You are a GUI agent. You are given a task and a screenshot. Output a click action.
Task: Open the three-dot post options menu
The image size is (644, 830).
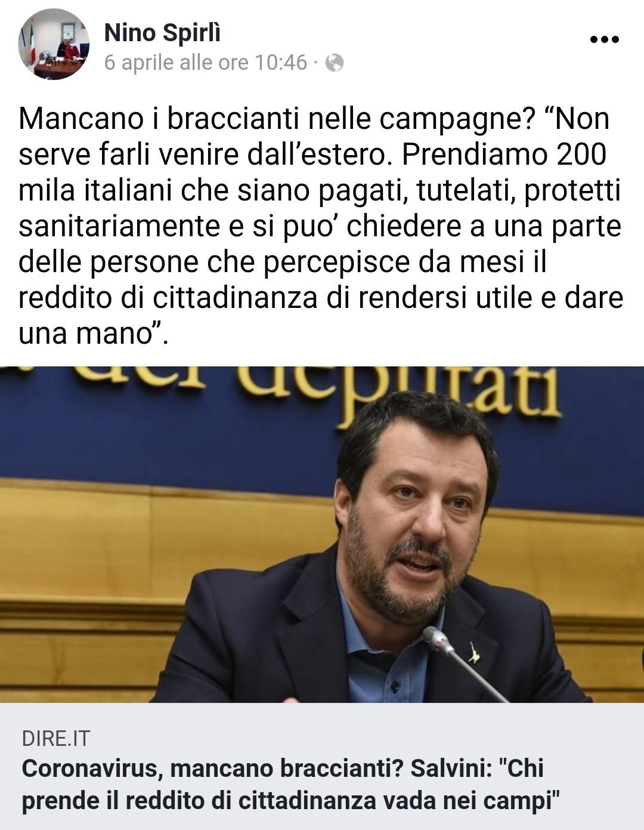pos(604,40)
